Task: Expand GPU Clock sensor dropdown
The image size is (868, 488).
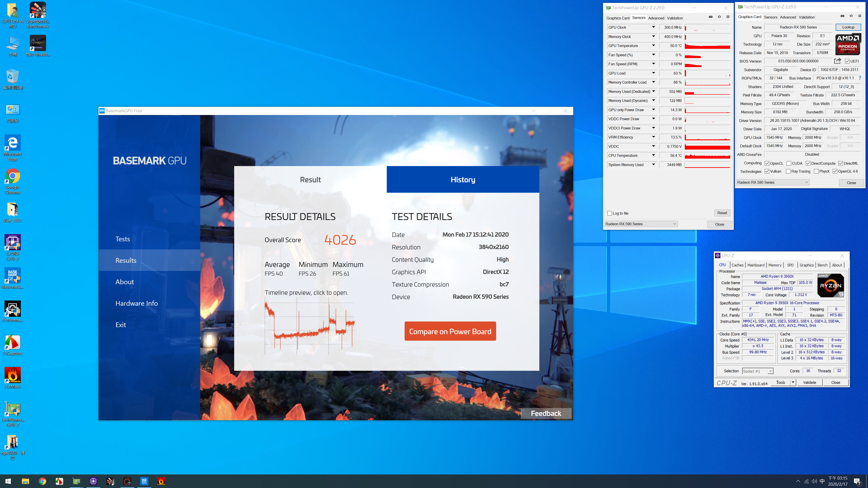Action: 653,27
